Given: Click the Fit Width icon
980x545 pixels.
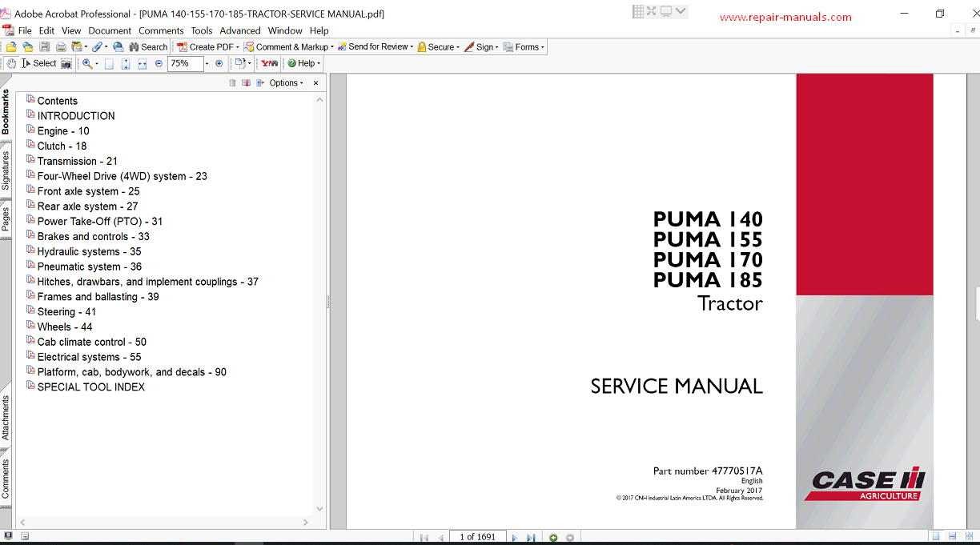Looking at the screenshot, I should click(142, 63).
